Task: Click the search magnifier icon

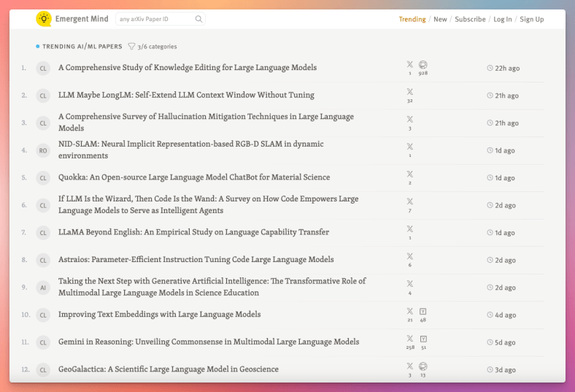Action: pos(199,19)
